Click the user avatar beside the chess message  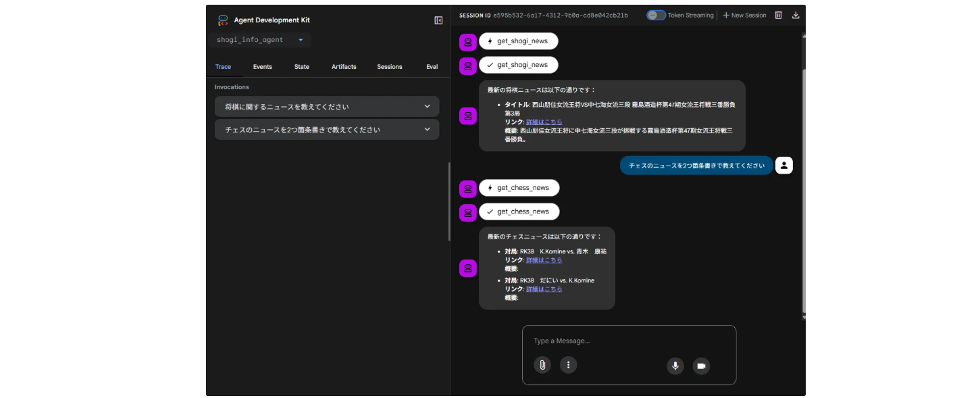783,166
